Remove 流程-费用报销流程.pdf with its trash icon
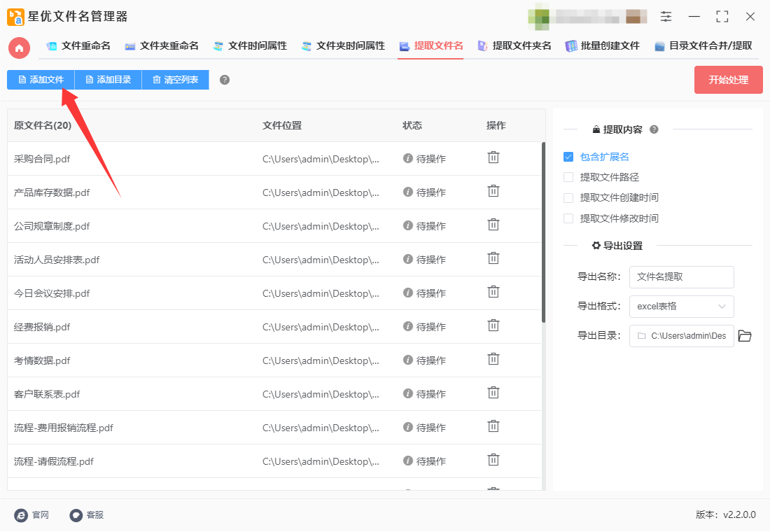770x532 pixels. pos(493,426)
